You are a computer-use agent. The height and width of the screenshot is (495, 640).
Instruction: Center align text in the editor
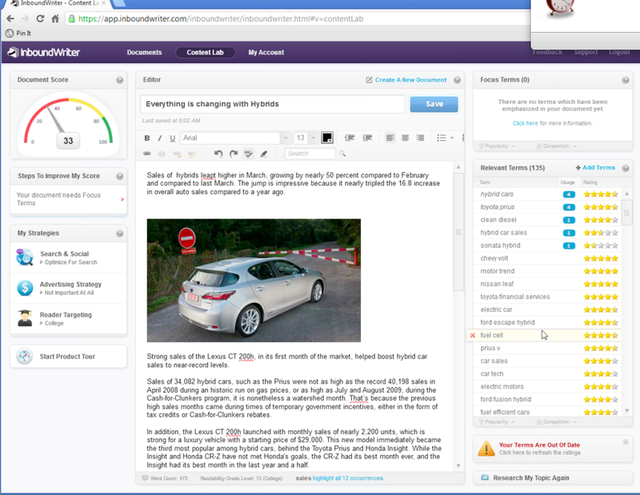click(x=405, y=138)
